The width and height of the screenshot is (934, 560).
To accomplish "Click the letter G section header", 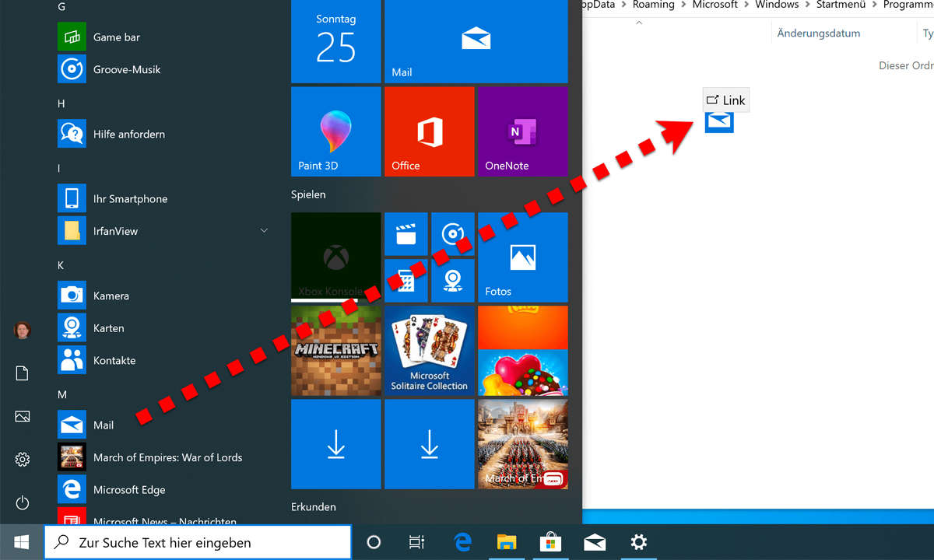I will pyautogui.click(x=61, y=6).
